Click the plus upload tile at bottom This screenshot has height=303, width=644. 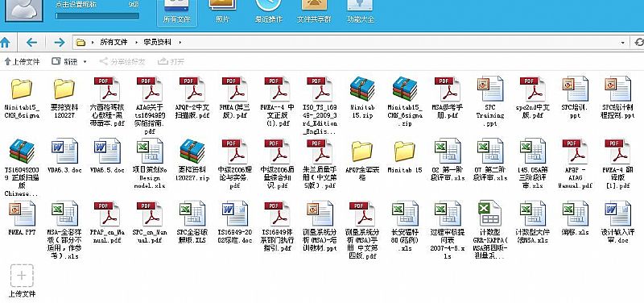click(22, 276)
